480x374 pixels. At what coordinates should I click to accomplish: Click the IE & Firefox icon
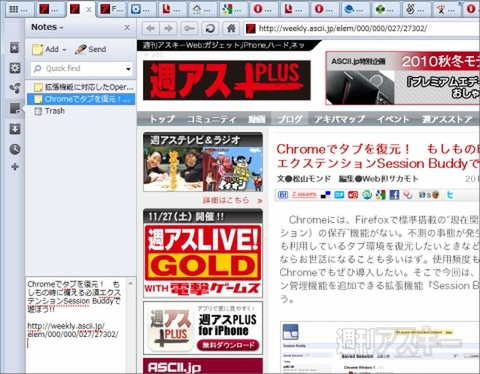point(429,195)
